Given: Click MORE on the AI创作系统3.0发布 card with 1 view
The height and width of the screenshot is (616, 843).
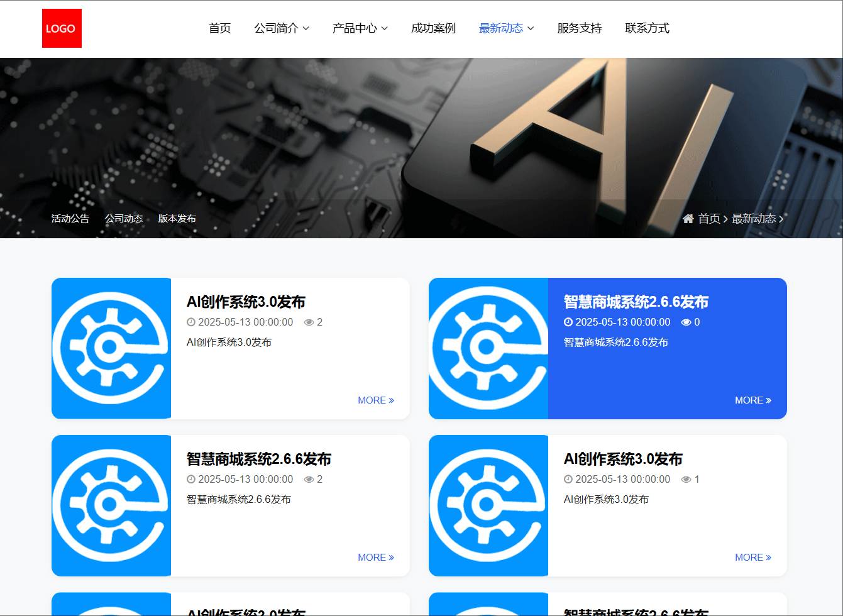Looking at the screenshot, I should click(753, 558).
